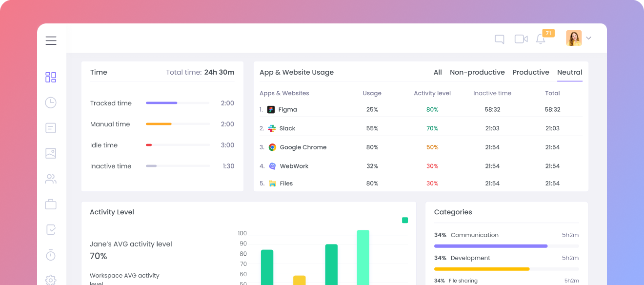Switch to the Productive tab

pyautogui.click(x=531, y=72)
